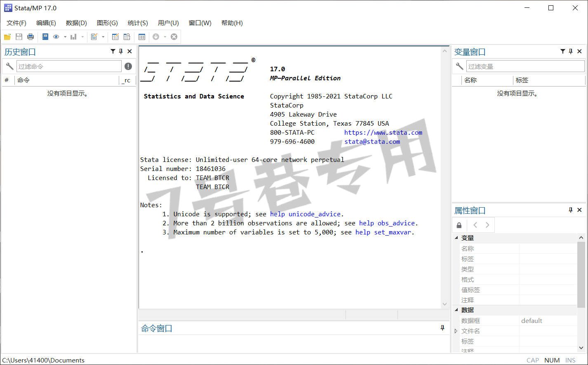This screenshot has width=588, height=365.
Task: Click the 过滤变量 filter field
Action: tap(525, 66)
